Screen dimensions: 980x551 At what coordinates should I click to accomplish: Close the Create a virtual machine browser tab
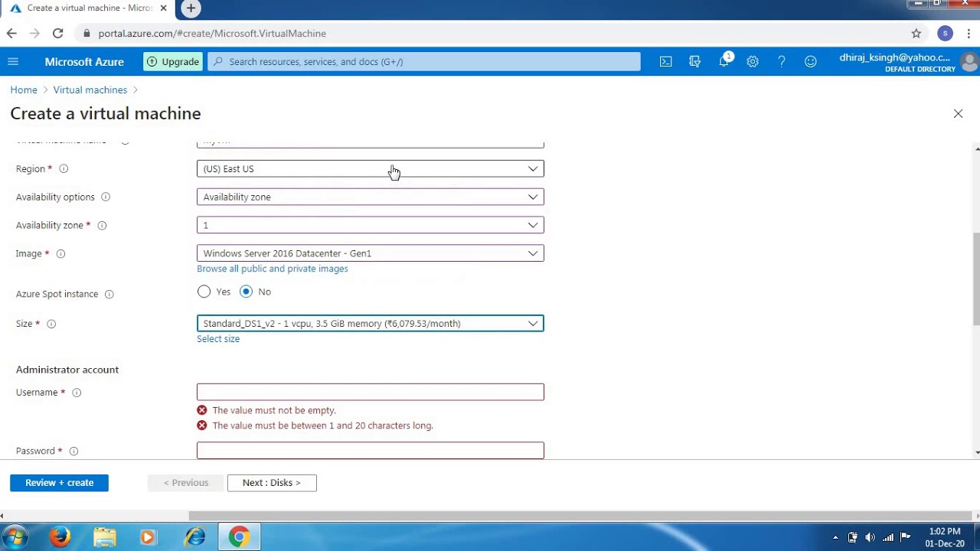(x=163, y=8)
